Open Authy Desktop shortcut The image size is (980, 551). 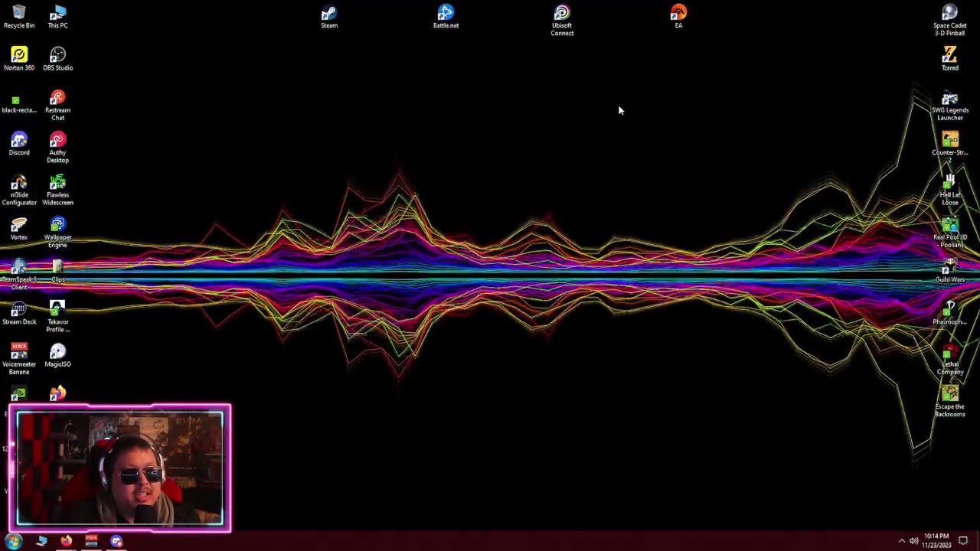pos(57,147)
